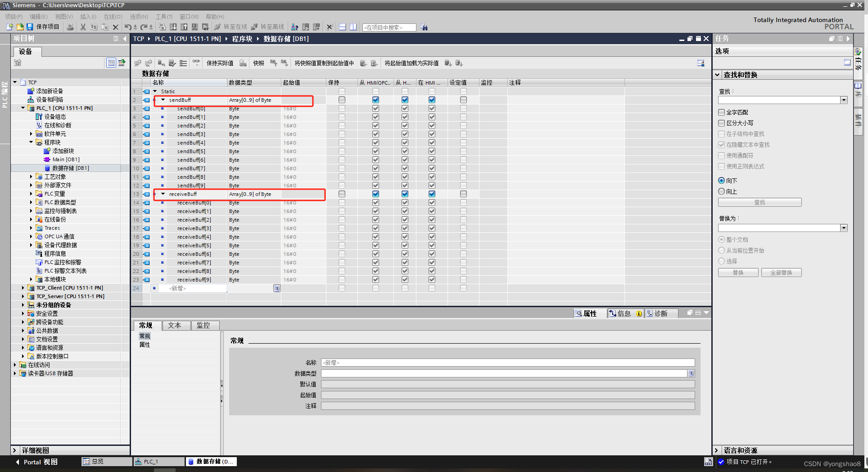Click the Upload from device icon
This screenshot has height=472, width=868.
coord(184,27)
